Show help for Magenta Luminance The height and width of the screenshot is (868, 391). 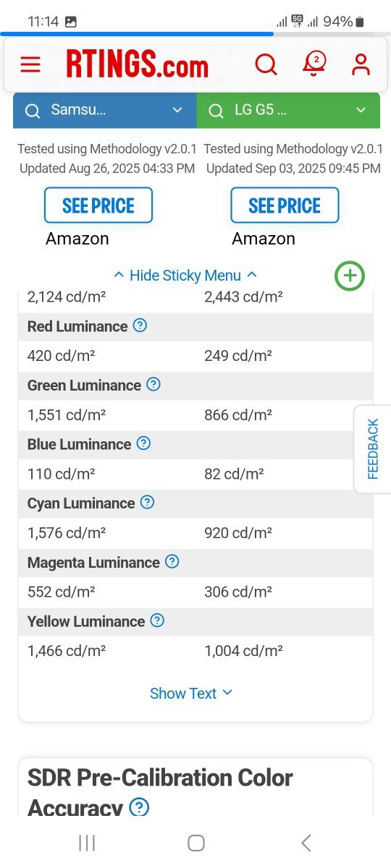tap(172, 561)
